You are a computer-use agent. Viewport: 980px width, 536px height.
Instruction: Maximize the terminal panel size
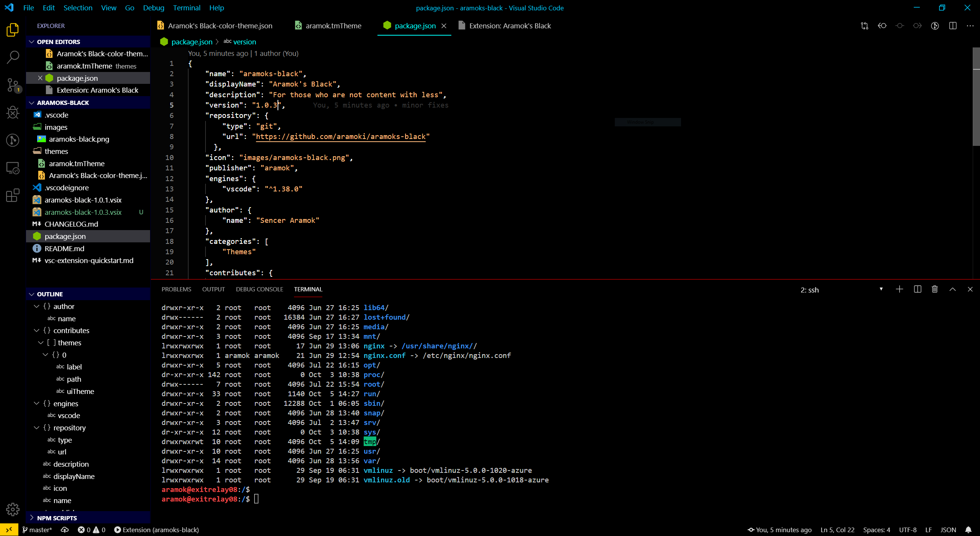[x=952, y=289]
